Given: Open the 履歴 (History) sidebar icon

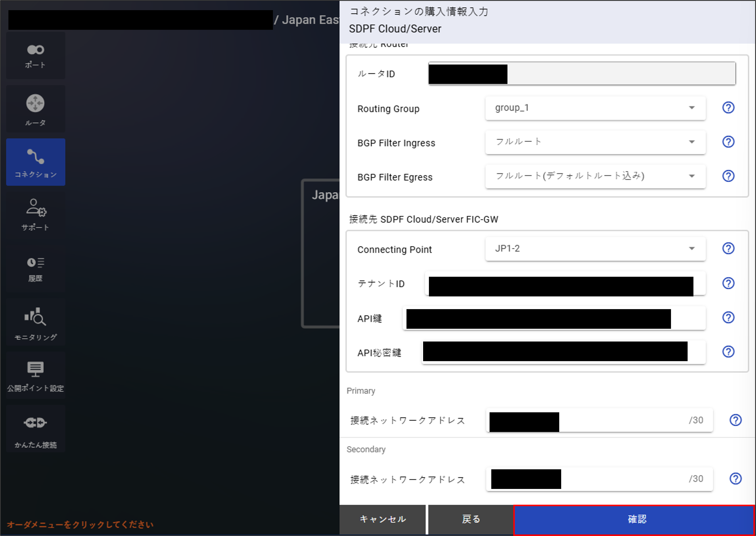Looking at the screenshot, I should click(36, 268).
